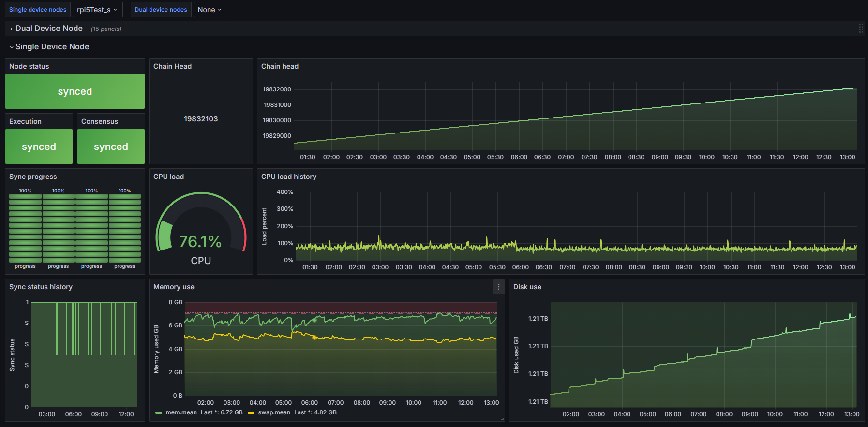Click the Chain Head stat panel title
This screenshot has width=868, height=427.
click(x=172, y=66)
